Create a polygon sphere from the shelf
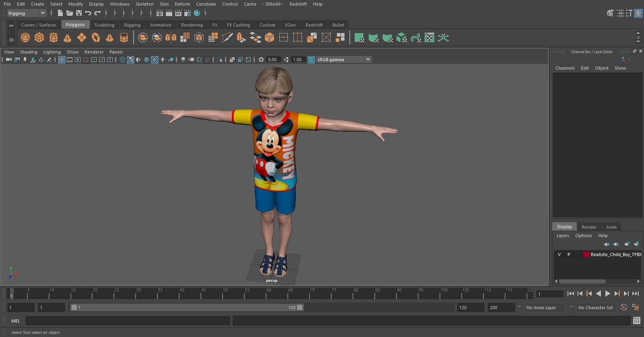644x337 pixels. click(25, 38)
